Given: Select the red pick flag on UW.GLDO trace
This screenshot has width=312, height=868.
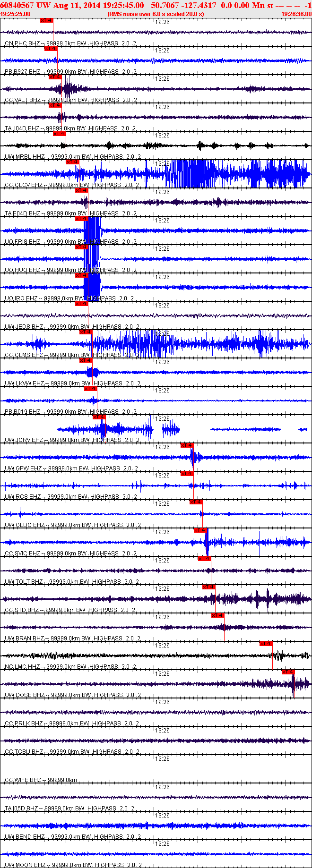Looking at the screenshot, I should click(x=196, y=502).
